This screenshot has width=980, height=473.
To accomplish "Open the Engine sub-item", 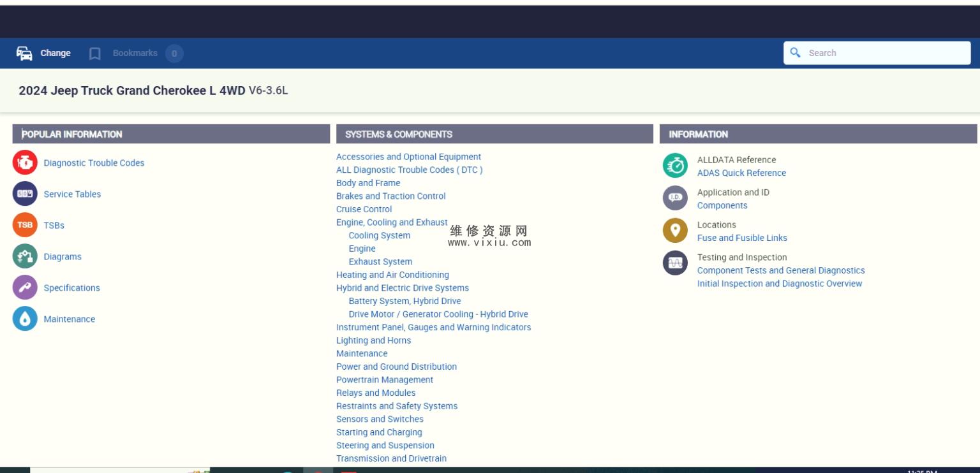I will pyautogui.click(x=362, y=249).
